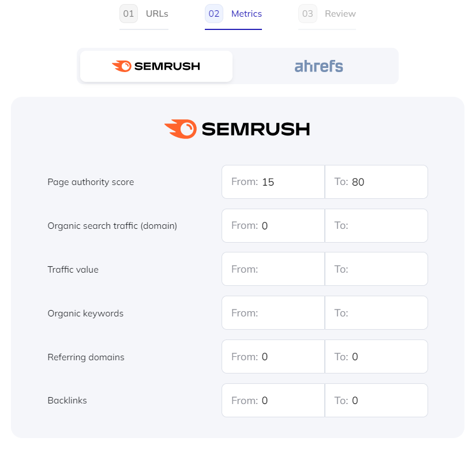
Task: Select Referring domains To field
Action: [x=376, y=357]
